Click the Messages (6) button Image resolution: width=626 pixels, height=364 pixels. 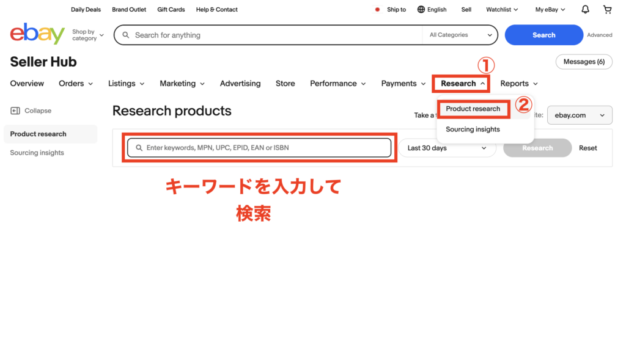[x=583, y=62]
